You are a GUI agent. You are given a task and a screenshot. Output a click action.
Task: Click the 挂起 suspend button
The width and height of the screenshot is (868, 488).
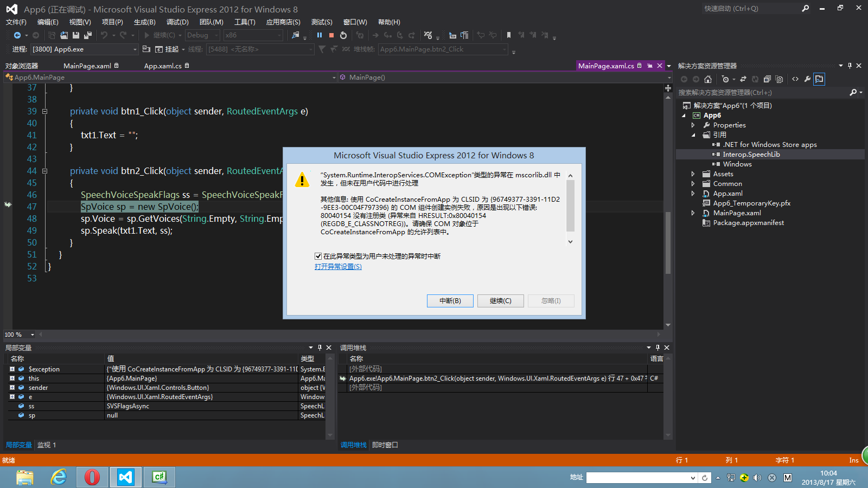(167, 49)
